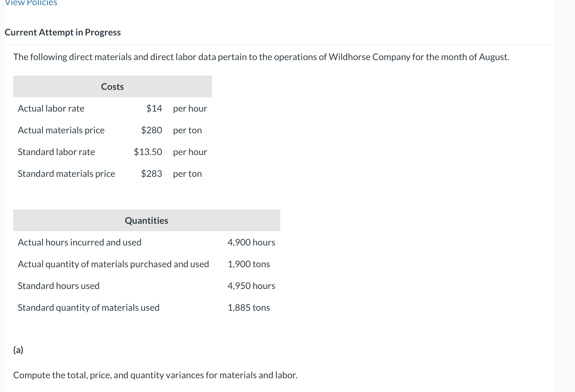
Task: Select the 1,885 tons value
Action: [248, 308]
